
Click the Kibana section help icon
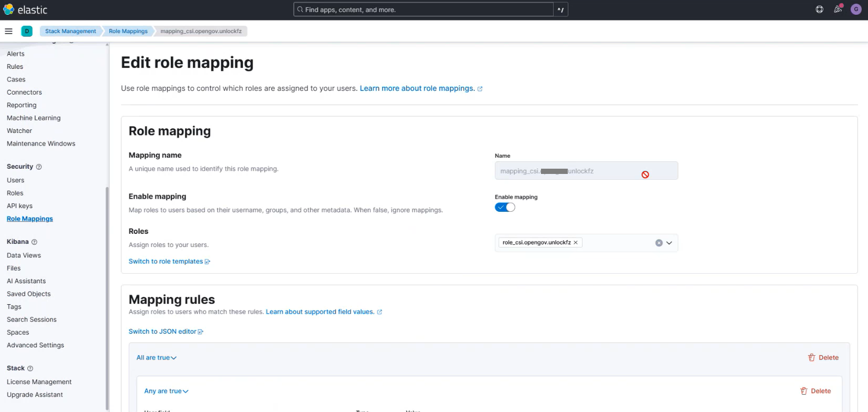[34, 242]
